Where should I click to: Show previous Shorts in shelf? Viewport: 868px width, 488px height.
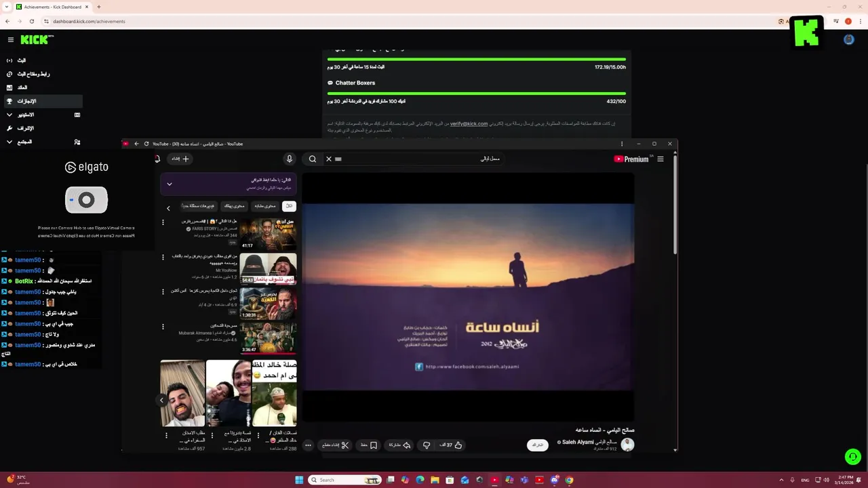(161, 400)
